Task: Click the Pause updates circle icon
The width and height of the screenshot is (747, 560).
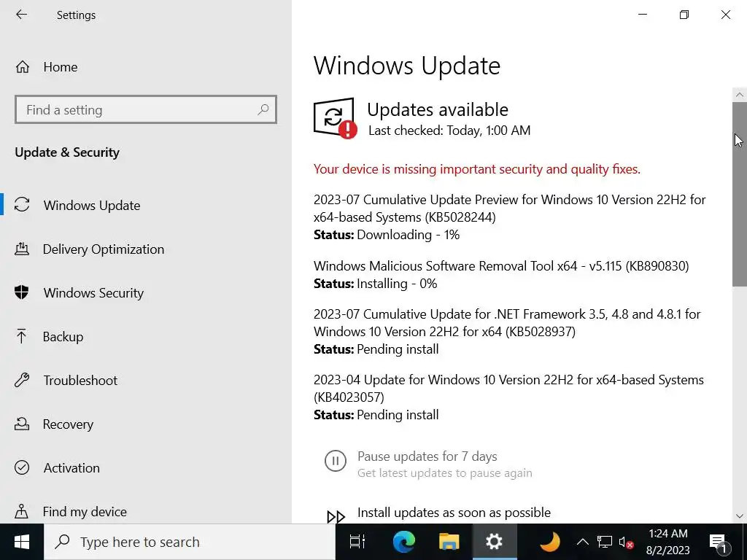Action: click(x=336, y=461)
